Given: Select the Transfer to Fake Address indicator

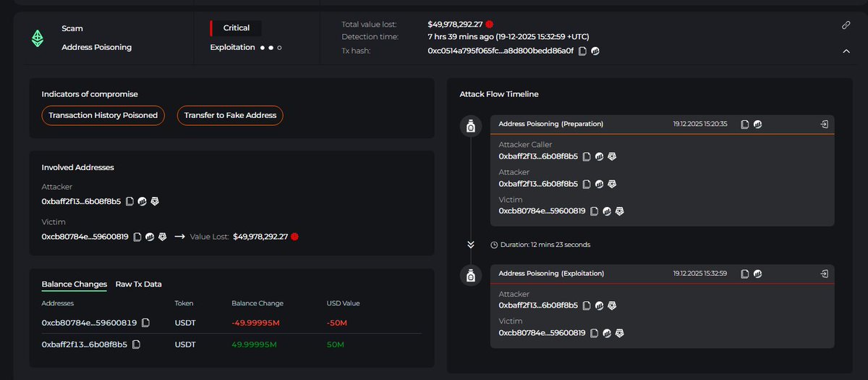Looking at the screenshot, I should (230, 115).
